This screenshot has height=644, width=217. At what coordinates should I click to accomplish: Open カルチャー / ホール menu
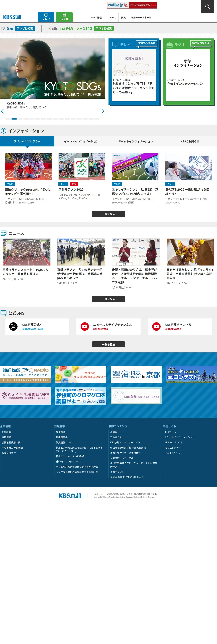tap(141, 18)
